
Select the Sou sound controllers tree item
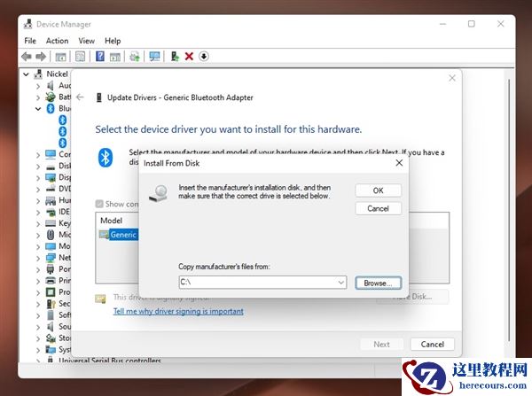58,327
